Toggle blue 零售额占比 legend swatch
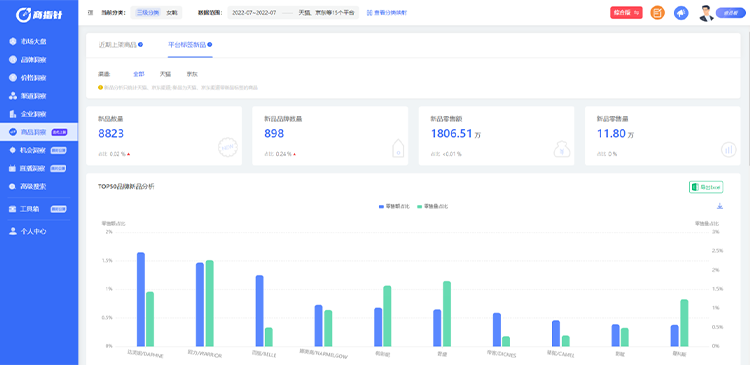The width and height of the screenshot is (750, 365). pos(381,206)
